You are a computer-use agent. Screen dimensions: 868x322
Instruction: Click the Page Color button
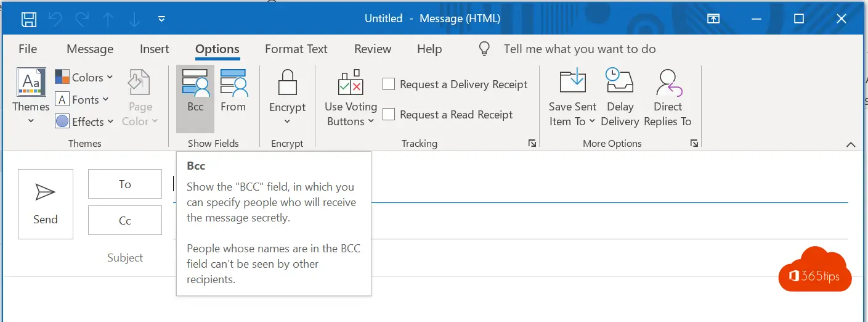click(140, 99)
